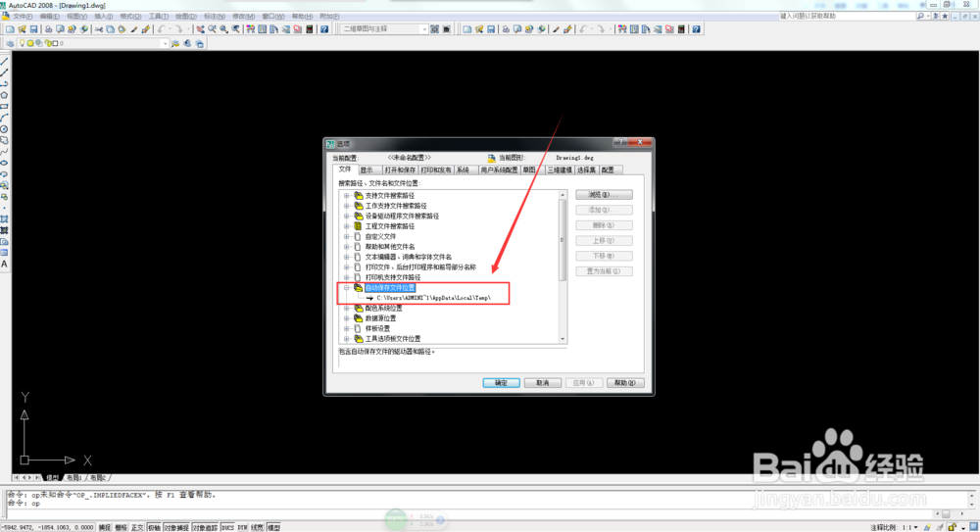Switch to the 布局1 layout tab
This screenshot has height=532, width=980.
(x=73, y=477)
